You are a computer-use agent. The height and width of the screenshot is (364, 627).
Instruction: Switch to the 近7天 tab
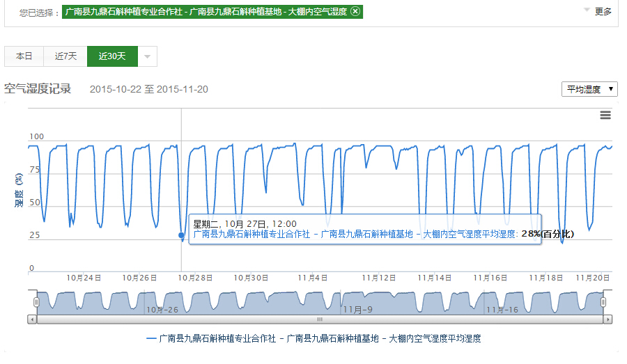tap(65, 56)
